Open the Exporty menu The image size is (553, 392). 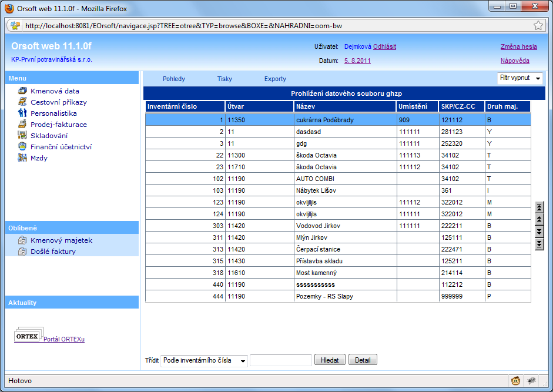point(275,79)
